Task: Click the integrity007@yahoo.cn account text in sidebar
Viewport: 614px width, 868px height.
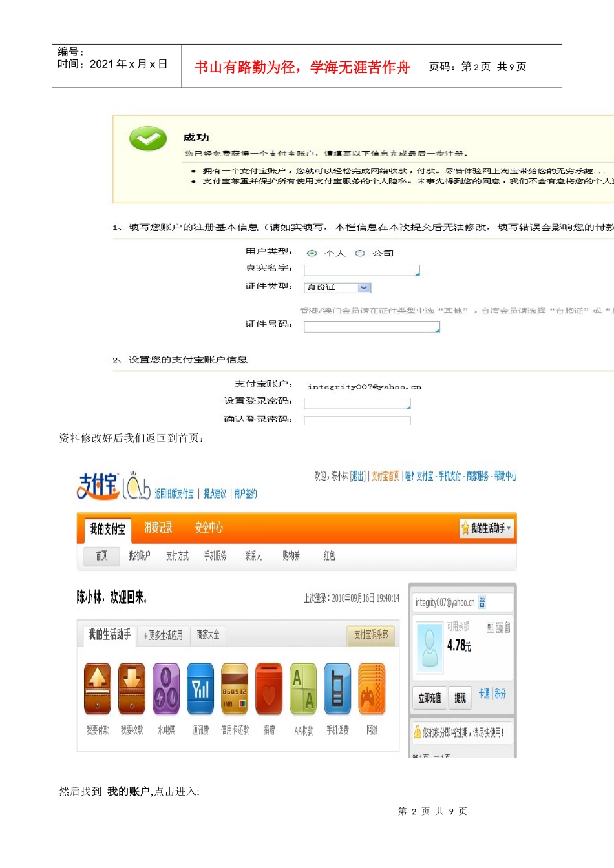Action: [x=445, y=603]
